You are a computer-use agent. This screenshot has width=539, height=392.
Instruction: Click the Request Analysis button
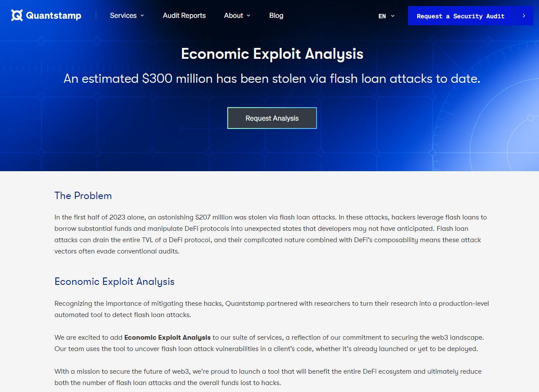click(272, 118)
